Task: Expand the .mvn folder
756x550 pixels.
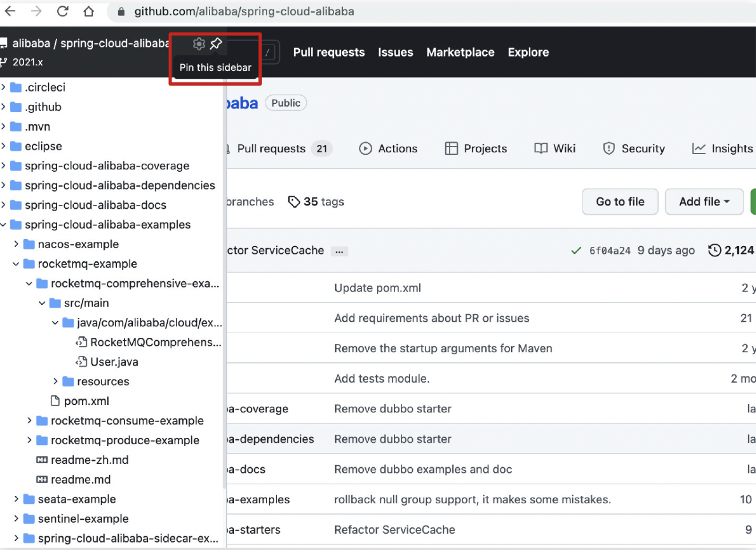Action: 3,126
